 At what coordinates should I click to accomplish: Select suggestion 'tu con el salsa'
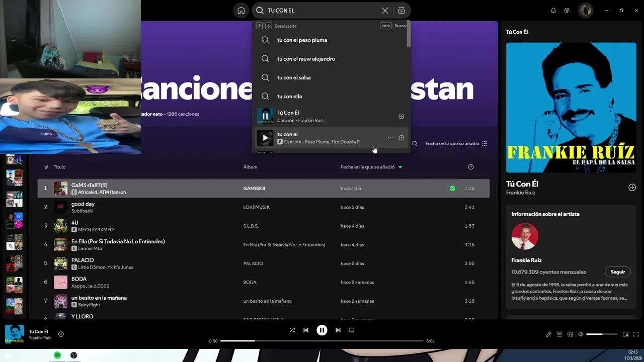pyautogui.click(x=332, y=77)
